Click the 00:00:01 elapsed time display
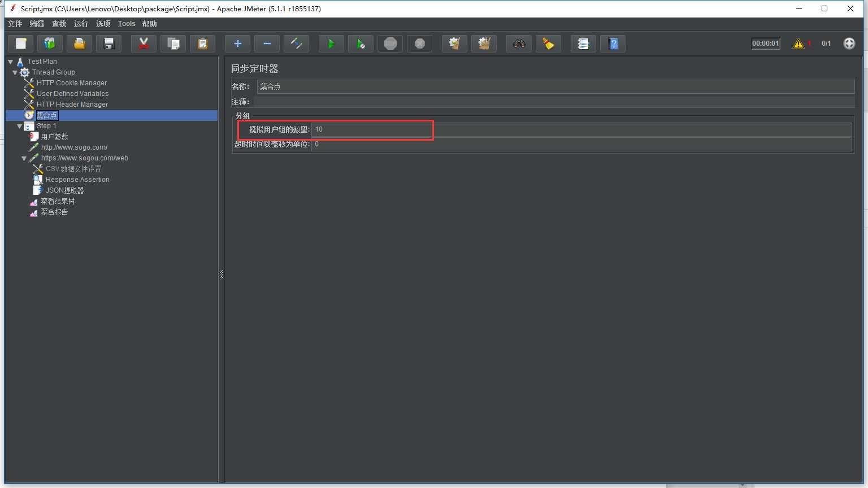This screenshot has height=488, width=868. [766, 43]
